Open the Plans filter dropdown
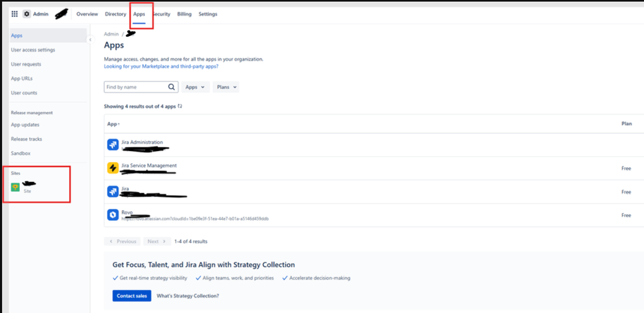The width and height of the screenshot is (644, 313). (x=226, y=87)
